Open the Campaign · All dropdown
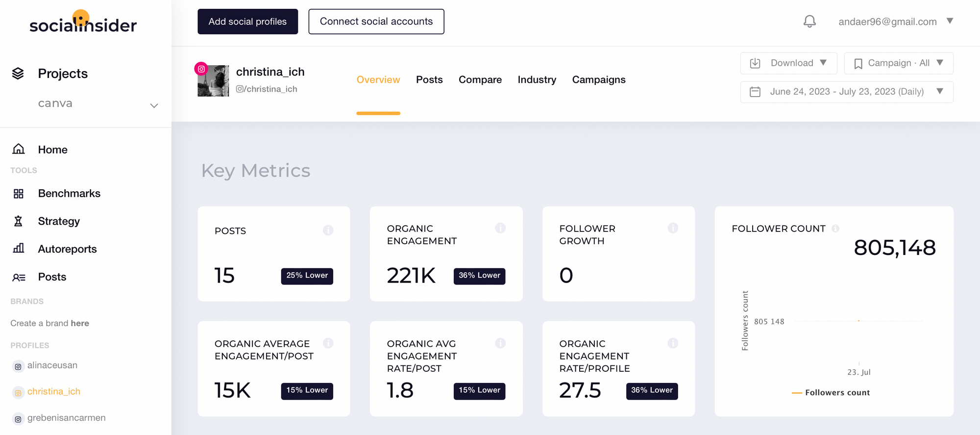 [x=899, y=63]
